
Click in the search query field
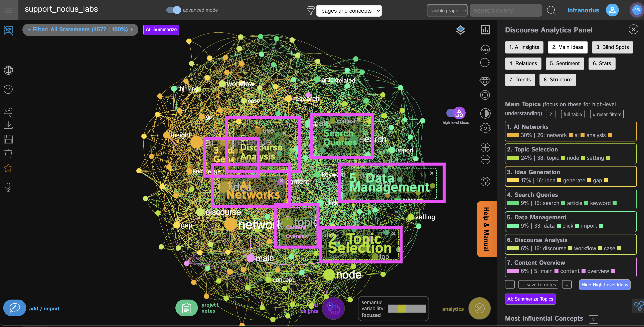[x=505, y=10]
